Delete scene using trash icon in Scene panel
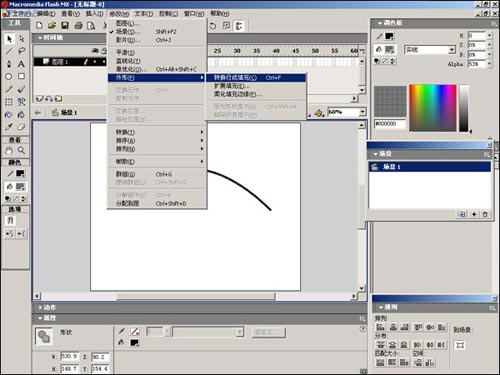Screen dimensions: 500x375 click(485, 214)
